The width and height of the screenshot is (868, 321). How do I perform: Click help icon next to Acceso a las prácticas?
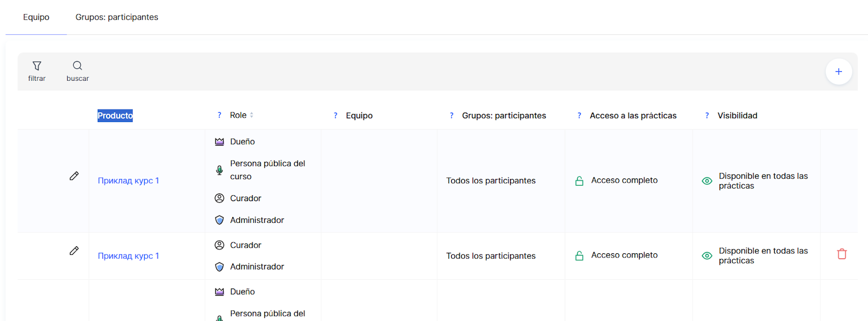coord(579,115)
